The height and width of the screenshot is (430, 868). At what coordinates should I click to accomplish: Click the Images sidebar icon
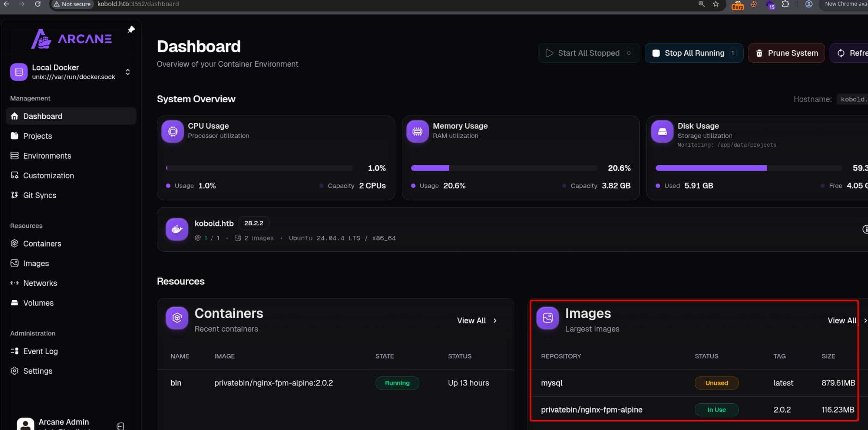14,263
